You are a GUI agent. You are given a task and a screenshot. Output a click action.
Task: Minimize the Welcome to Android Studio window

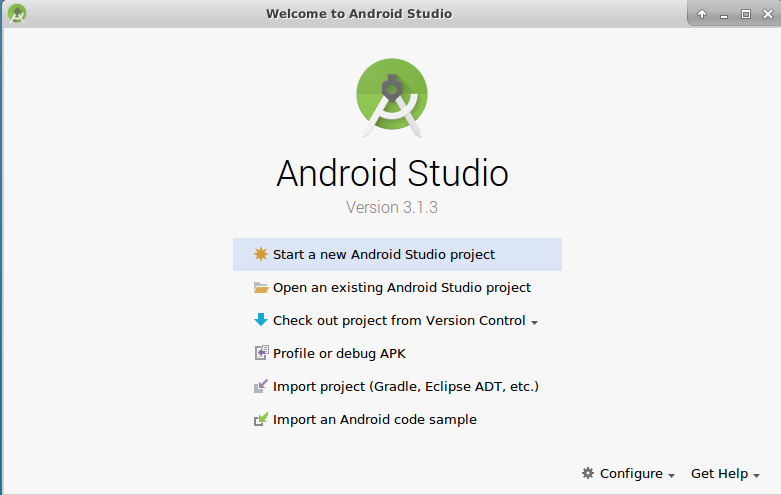pos(724,15)
